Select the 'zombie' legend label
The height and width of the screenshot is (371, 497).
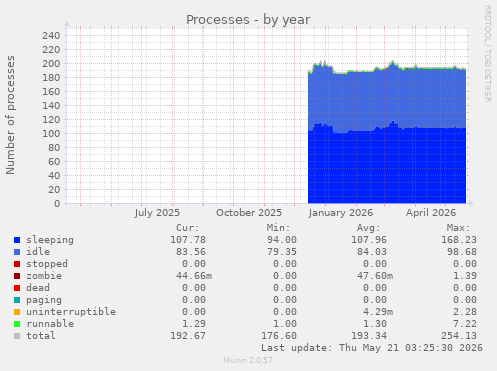(x=44, y=276)
